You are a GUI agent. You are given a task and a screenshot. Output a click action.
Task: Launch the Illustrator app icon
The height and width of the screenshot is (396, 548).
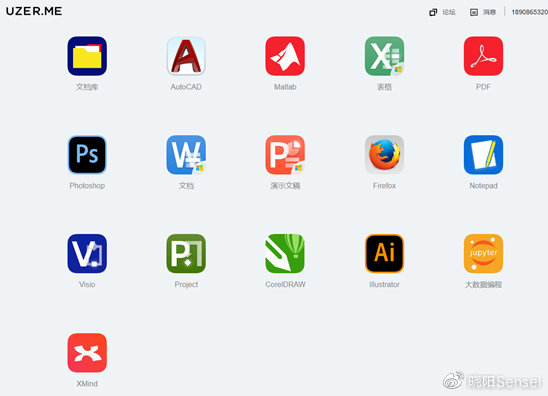click(384, 254)
